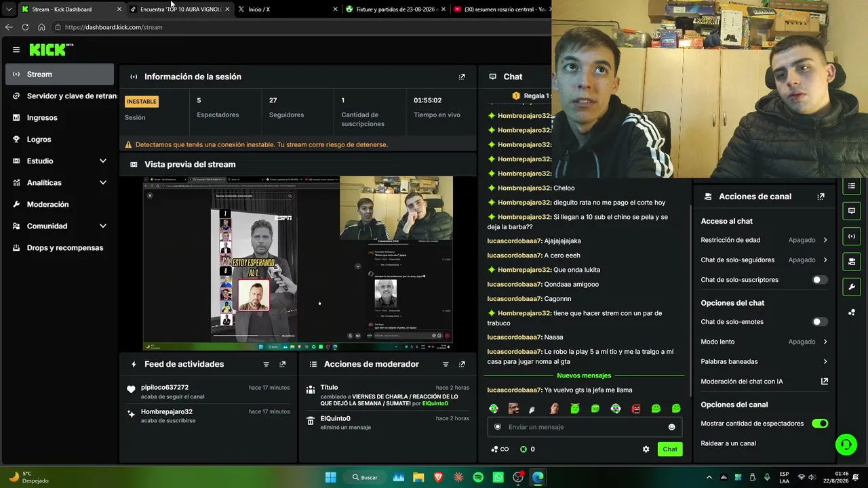The image size is (868, 488).
Task: Switch to the resumen rosario central tab
Action: [500, 9]
